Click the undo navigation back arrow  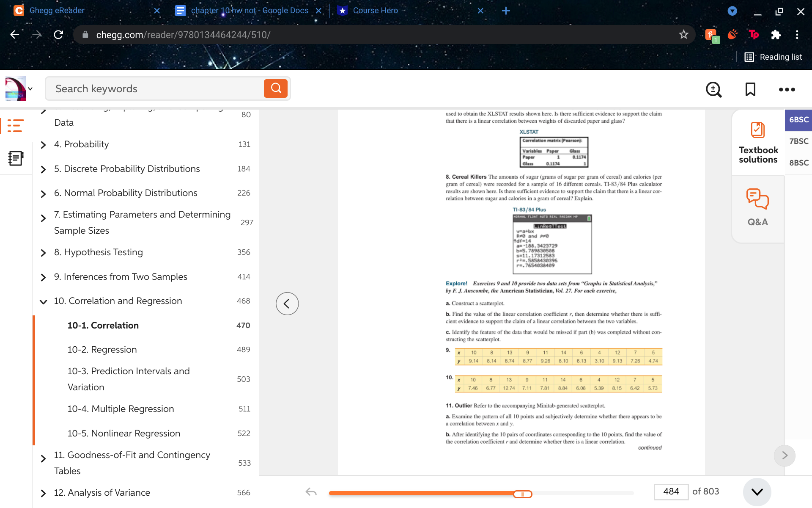click(x=311, y=491)
